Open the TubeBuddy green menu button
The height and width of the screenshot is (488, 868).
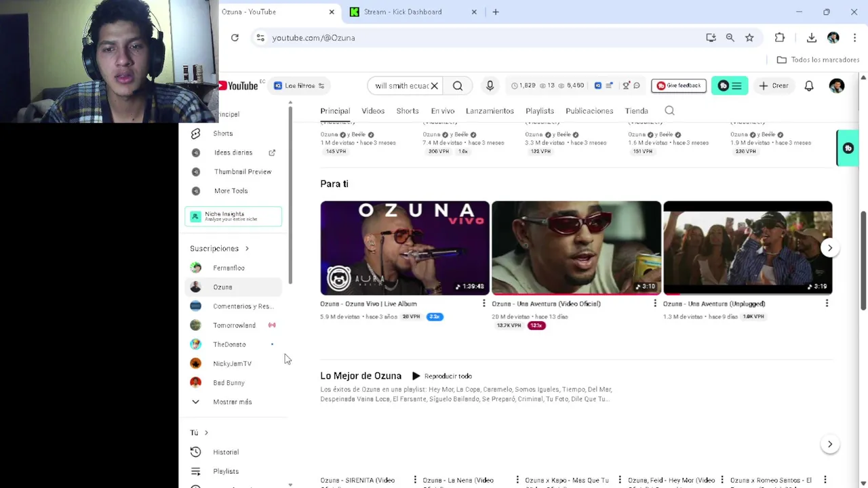click(730, 85)
